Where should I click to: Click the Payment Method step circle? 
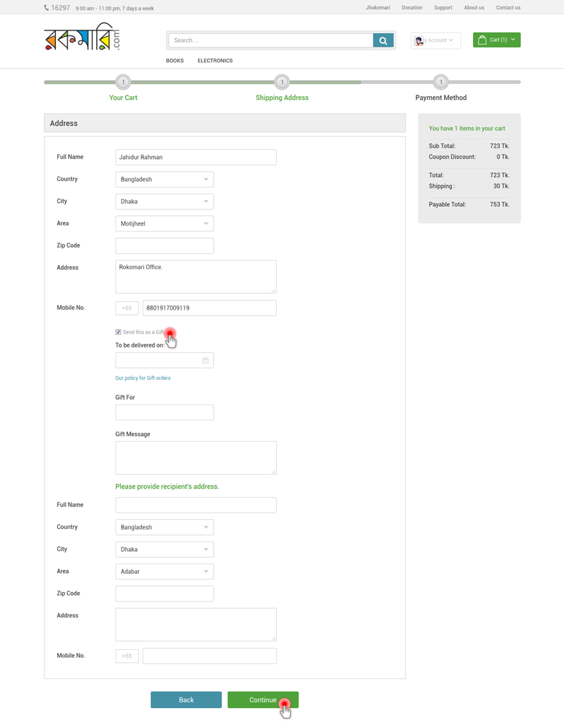(441, 82)
